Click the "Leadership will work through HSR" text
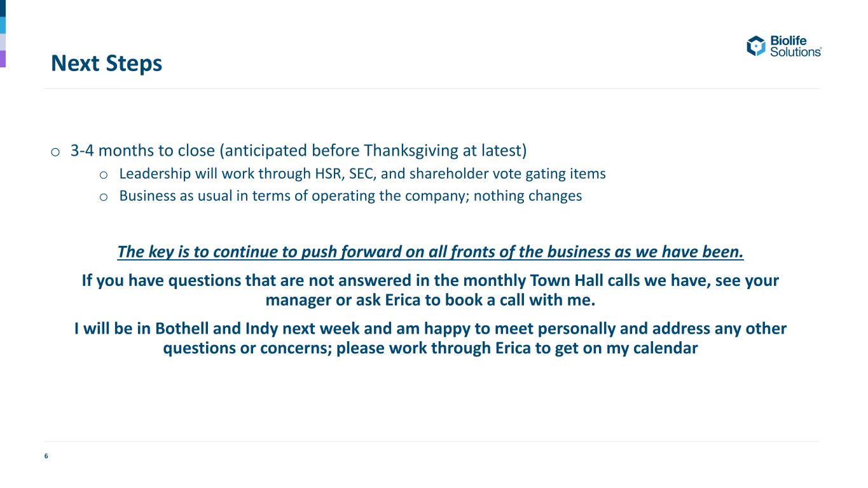868x488 pixels. pos(362,173)
